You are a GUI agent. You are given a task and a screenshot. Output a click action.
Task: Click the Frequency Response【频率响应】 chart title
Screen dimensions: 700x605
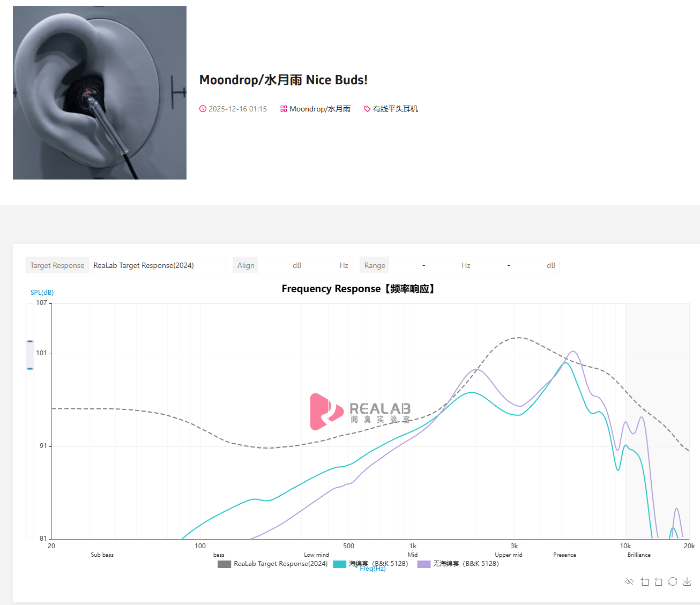click(x=358, y=289)
